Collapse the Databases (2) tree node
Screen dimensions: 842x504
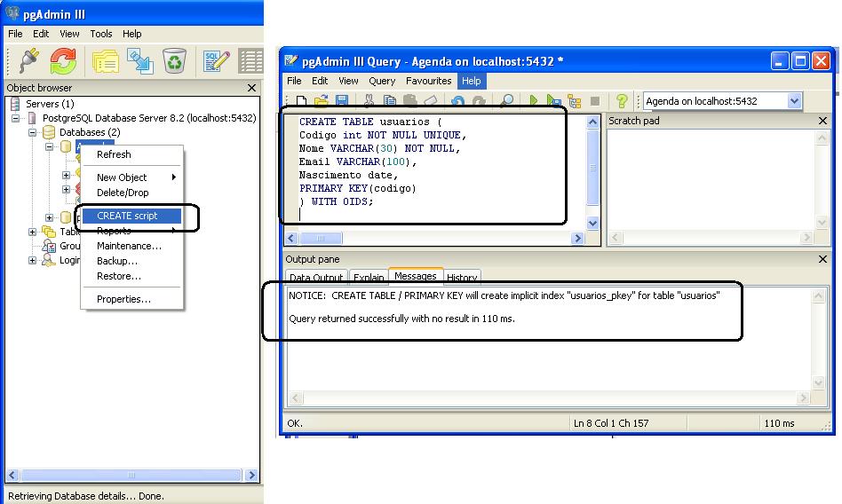click(32, 132)
